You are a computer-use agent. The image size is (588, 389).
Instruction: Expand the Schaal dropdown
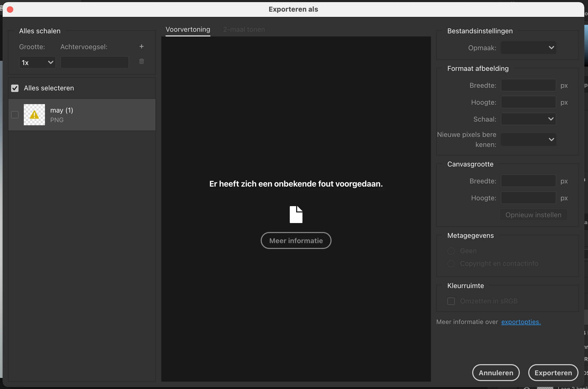point(528,119)
